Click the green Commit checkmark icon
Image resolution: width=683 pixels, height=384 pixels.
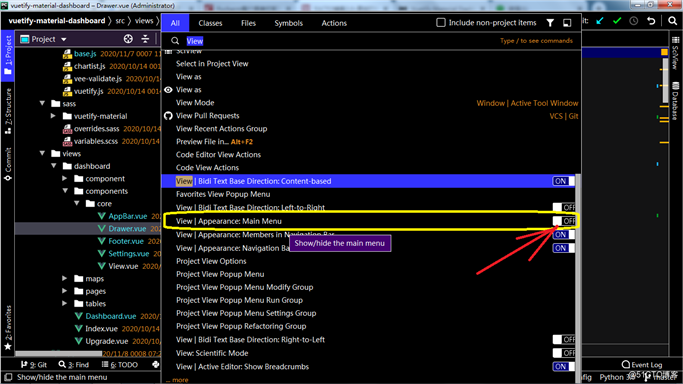[617, 21]
